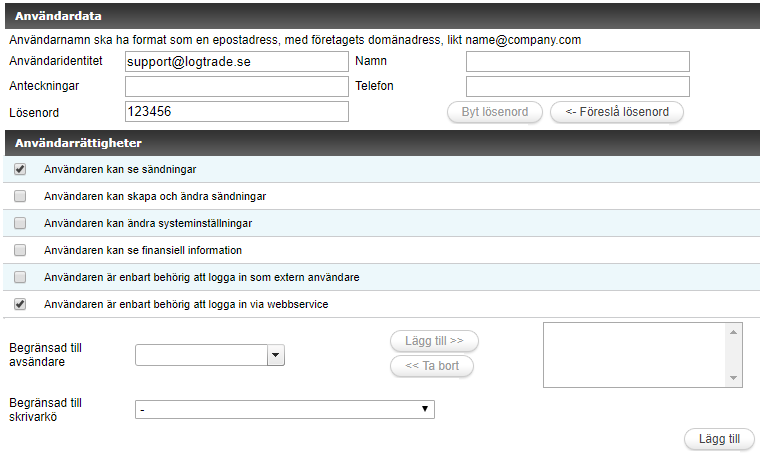The width and height of the screenshot is (765, 456).
Task: Focus the Lösenord field
Action: click(236, 112)
